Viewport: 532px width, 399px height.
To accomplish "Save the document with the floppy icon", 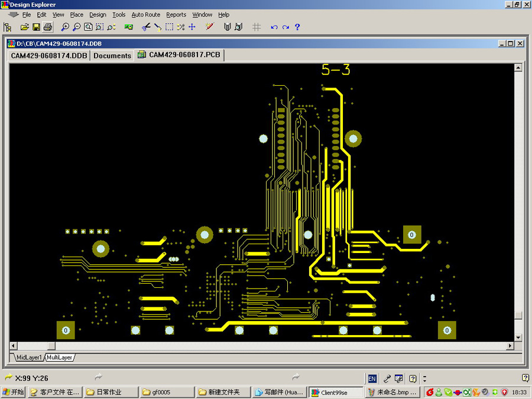I will click(x=36, y=27).
